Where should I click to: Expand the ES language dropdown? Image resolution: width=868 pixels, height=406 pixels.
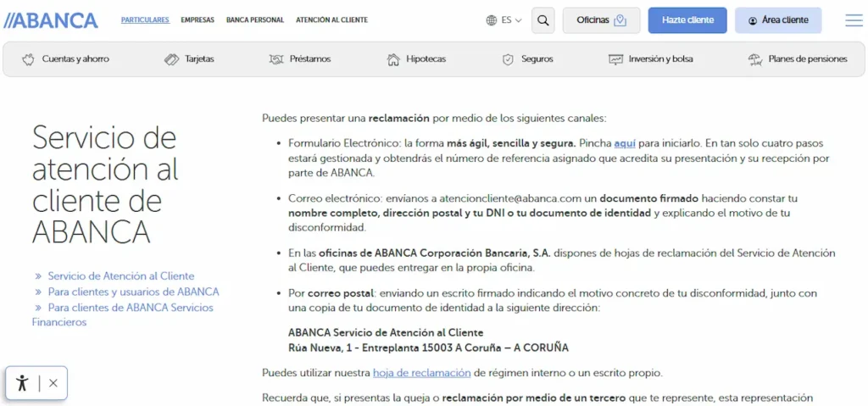click(511, 20)
